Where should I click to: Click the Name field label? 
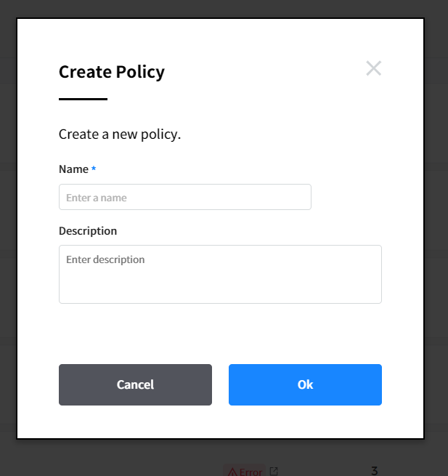[73, 169]
